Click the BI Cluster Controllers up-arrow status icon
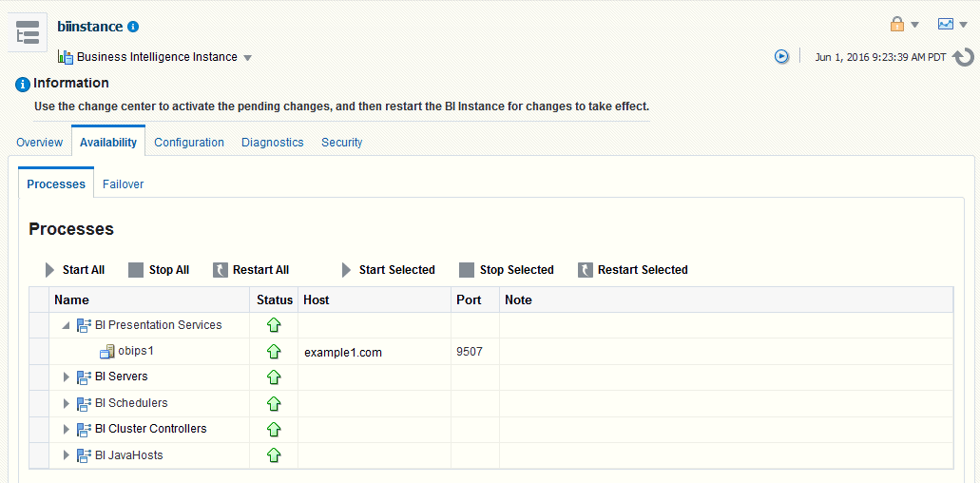The image size is (980, 483). [x=274, y=429]
